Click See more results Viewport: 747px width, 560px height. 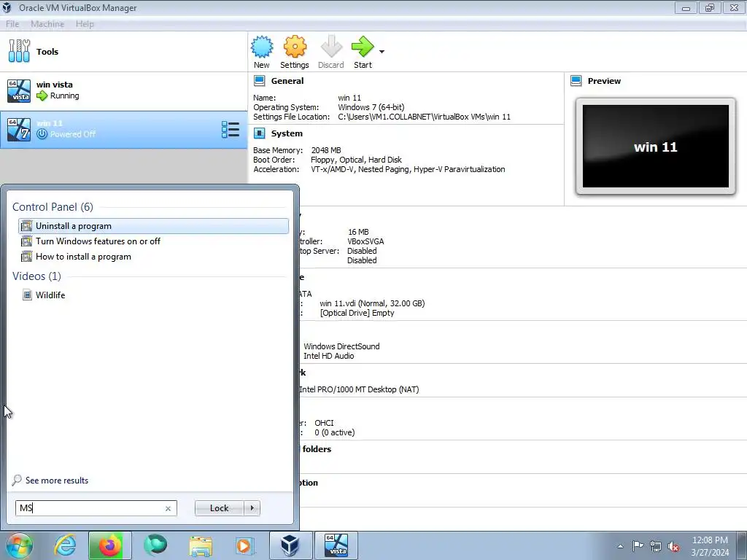click(57, 480)
